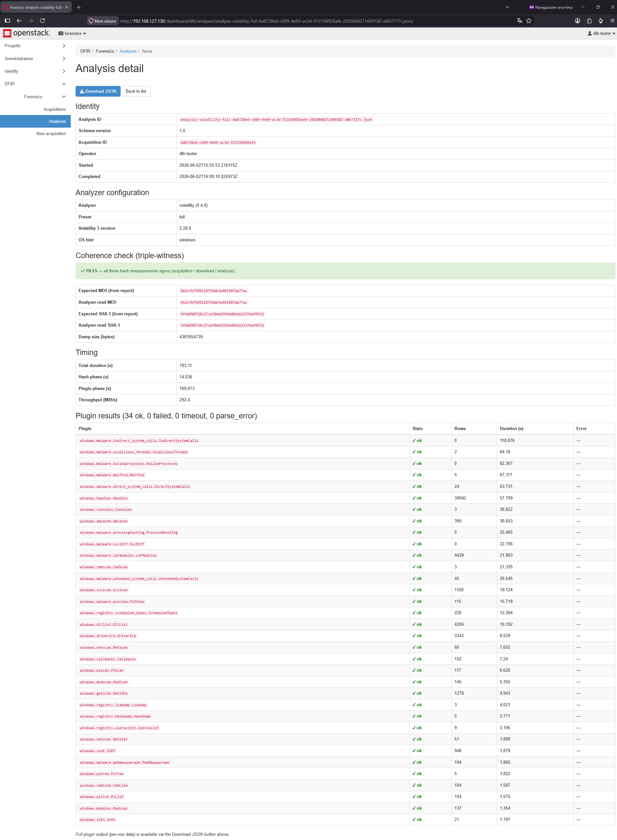Collapse the DFIR sidebar section
This screenshot has width=617, height=840.
click(35, 84)
